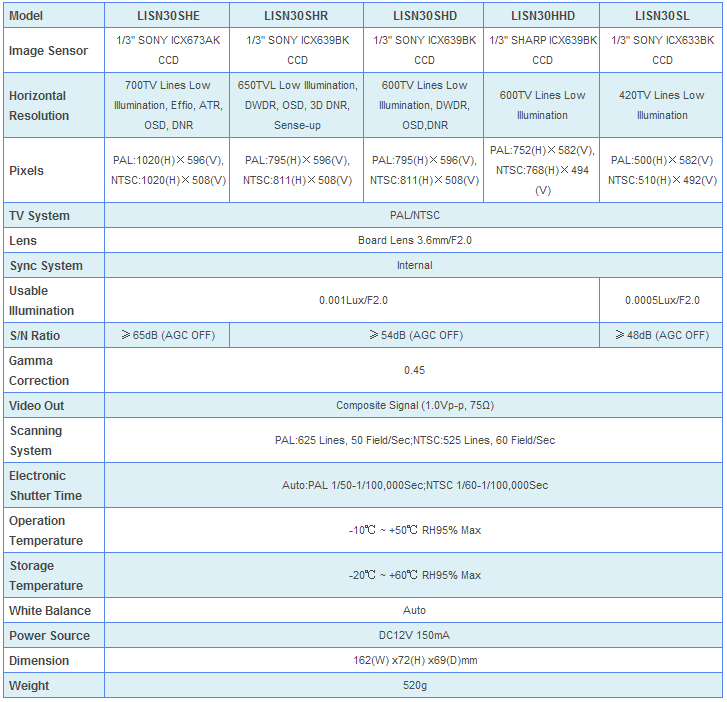Click the -20℃ ~ +60℃ value
Screen dimensions: 727x702
pos(414,575)
